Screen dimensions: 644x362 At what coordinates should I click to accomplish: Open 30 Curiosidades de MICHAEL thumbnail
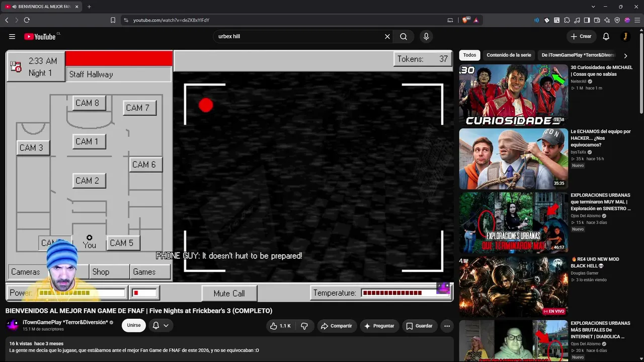513,95
